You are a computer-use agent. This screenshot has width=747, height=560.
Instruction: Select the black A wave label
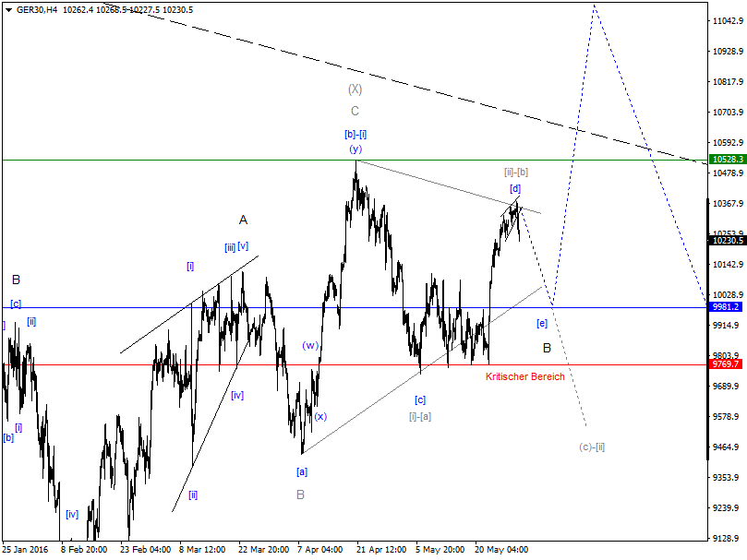(245, 220)
